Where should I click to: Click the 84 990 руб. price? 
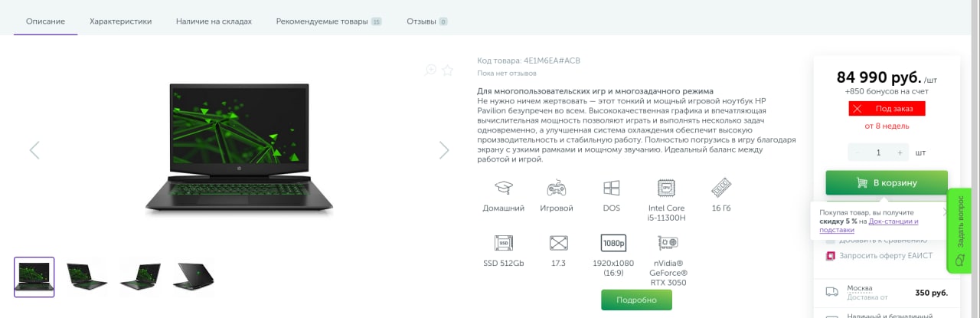pyautogui.click(x=878, y=77)
